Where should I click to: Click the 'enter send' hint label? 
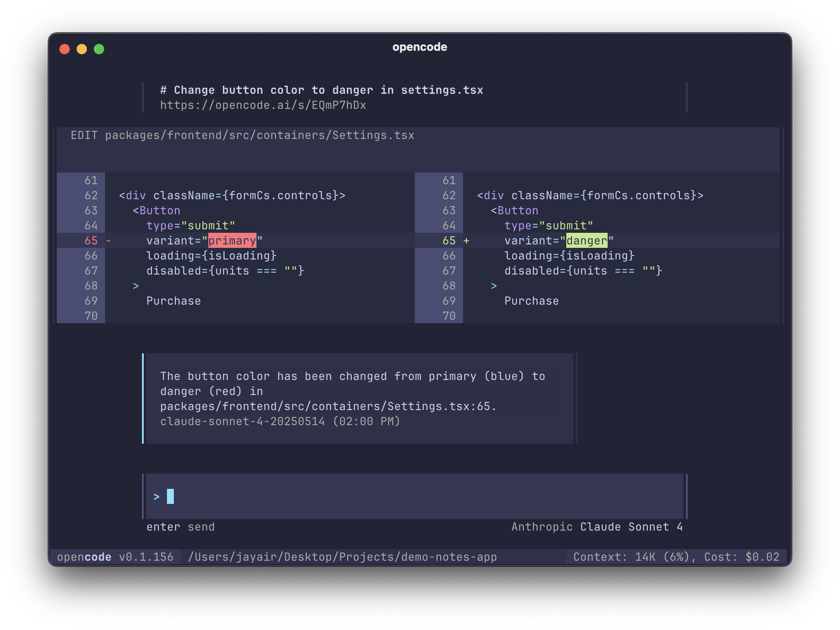point(181,526)
